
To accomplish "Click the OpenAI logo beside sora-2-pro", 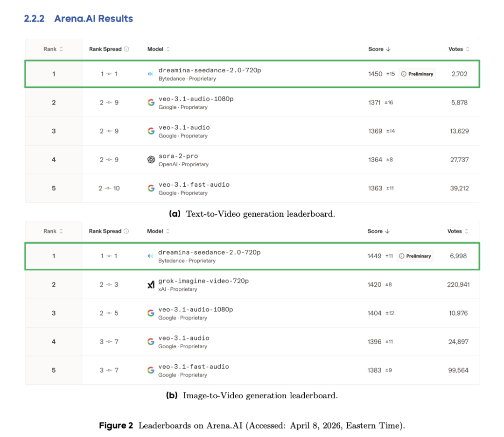I will point(151,160).
